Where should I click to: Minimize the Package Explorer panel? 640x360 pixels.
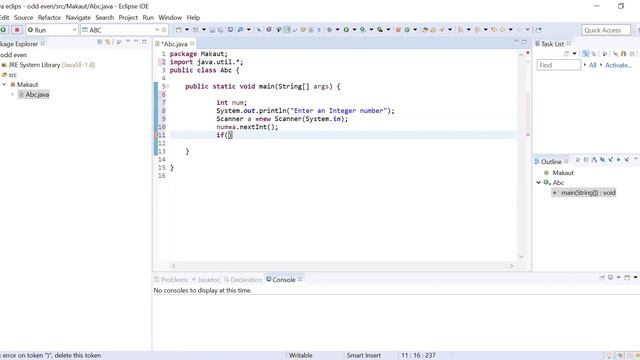[x=136, y=42]
